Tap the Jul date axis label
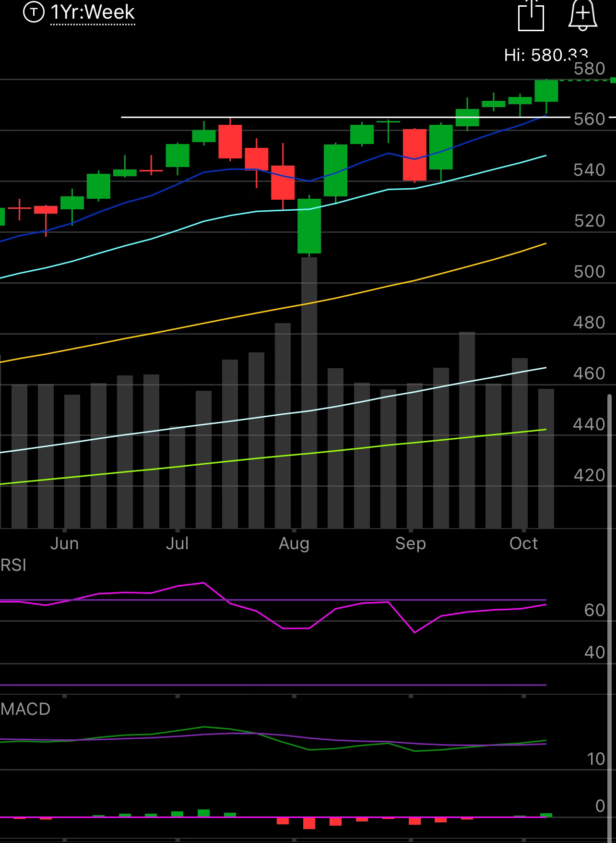 (177, 543)
